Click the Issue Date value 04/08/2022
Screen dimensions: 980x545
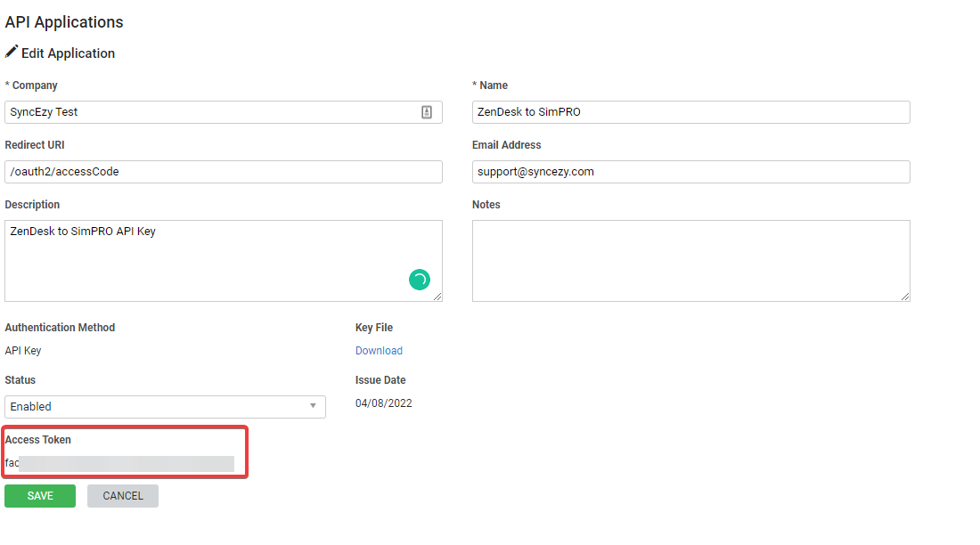click(384, 403)
